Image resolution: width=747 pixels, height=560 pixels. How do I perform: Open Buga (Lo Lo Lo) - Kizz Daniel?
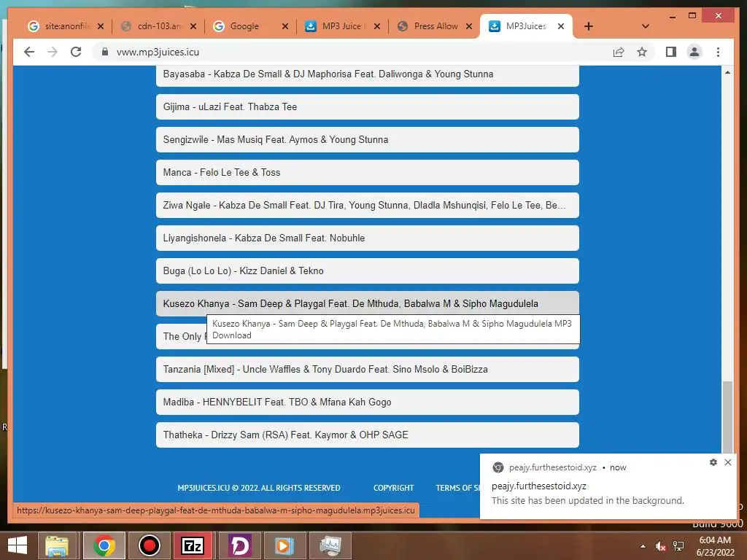(x=368, y=271)
